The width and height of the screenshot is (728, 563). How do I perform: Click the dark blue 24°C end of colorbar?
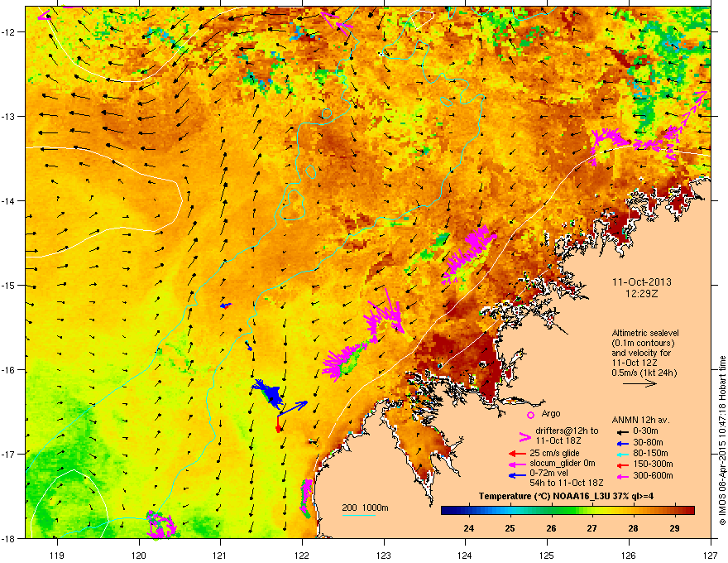447,510
